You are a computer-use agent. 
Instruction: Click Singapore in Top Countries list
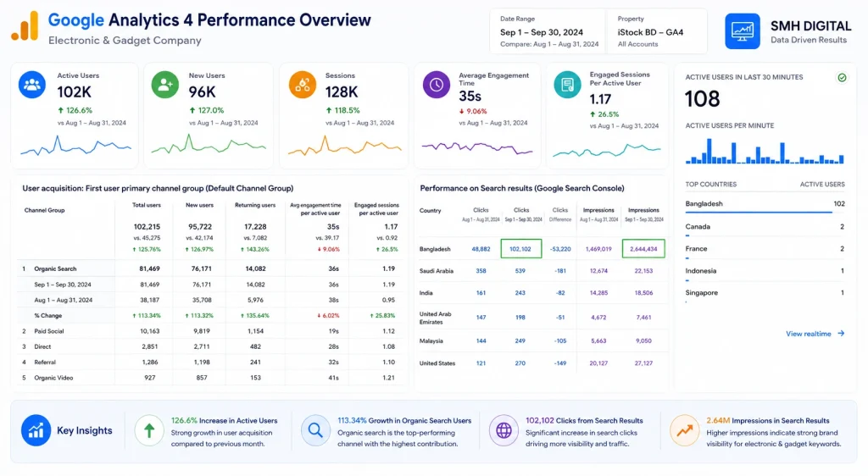pyautogui.click(x=701, y=293)
